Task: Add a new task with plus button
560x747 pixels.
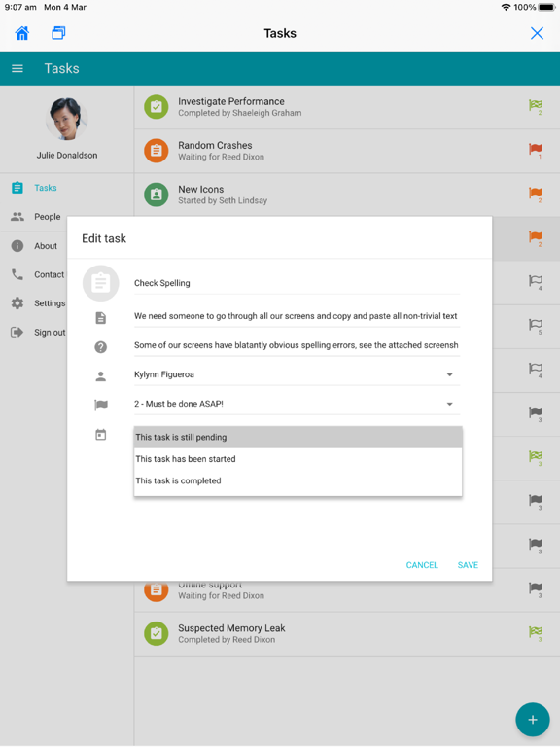Action: tap(533, 720)
